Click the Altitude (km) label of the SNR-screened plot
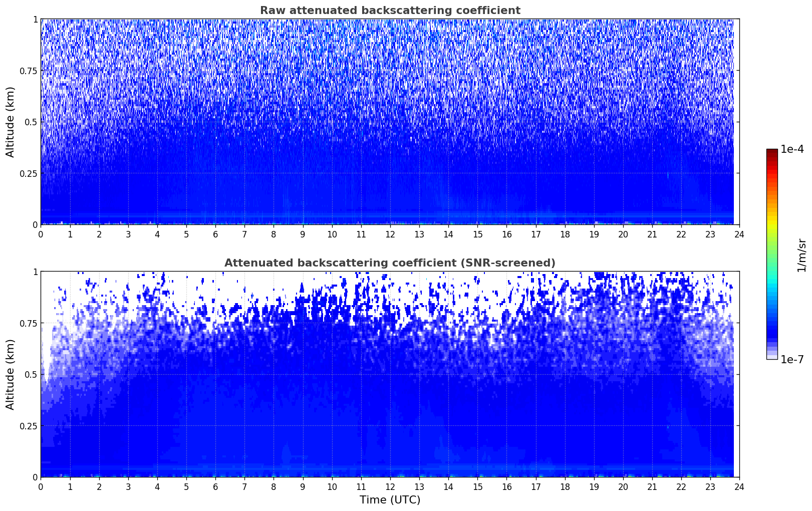This screenshot has width=812, height=511. pyautogui.click(x=11, y=374)
